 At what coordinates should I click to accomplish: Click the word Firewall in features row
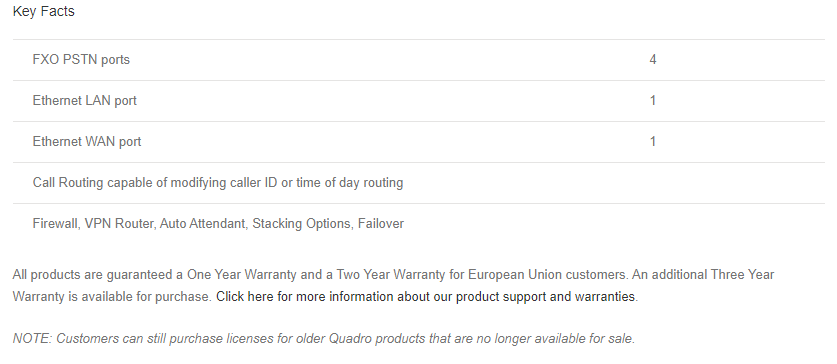[x=55, y=224]
